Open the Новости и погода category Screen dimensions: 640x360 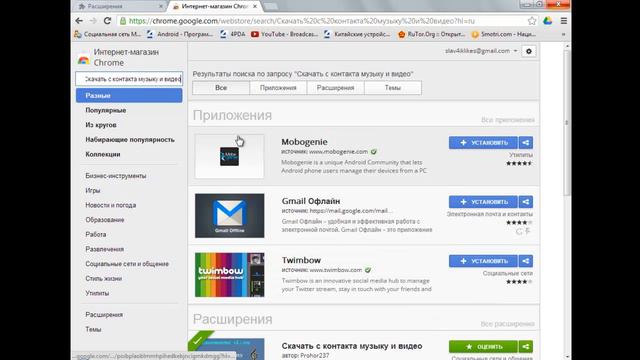111,205
